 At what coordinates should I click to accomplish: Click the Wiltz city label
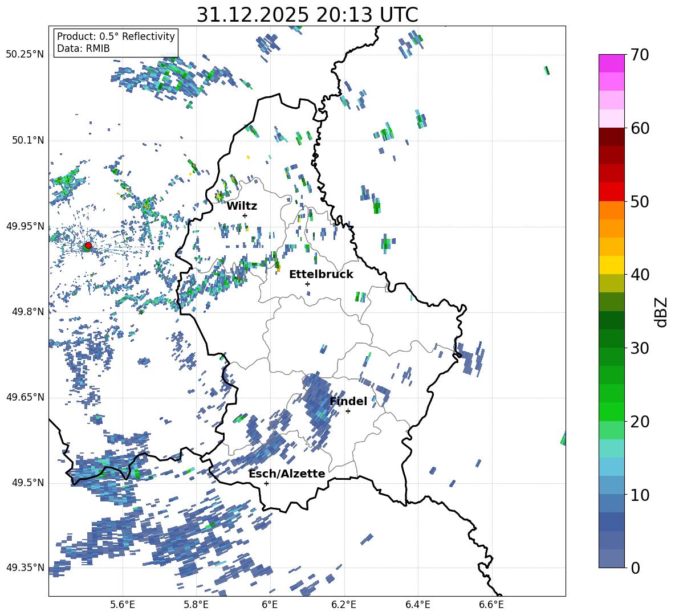pos(242,206)
